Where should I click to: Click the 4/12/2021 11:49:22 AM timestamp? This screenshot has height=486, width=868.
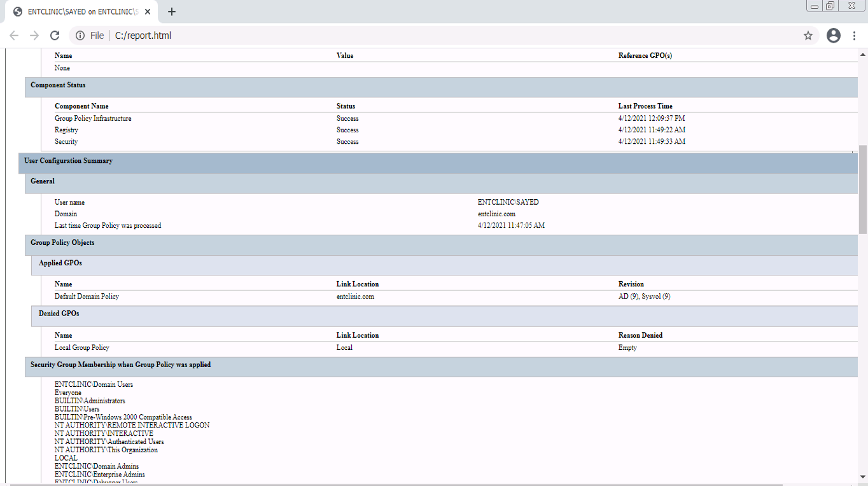tap(652, 130)
